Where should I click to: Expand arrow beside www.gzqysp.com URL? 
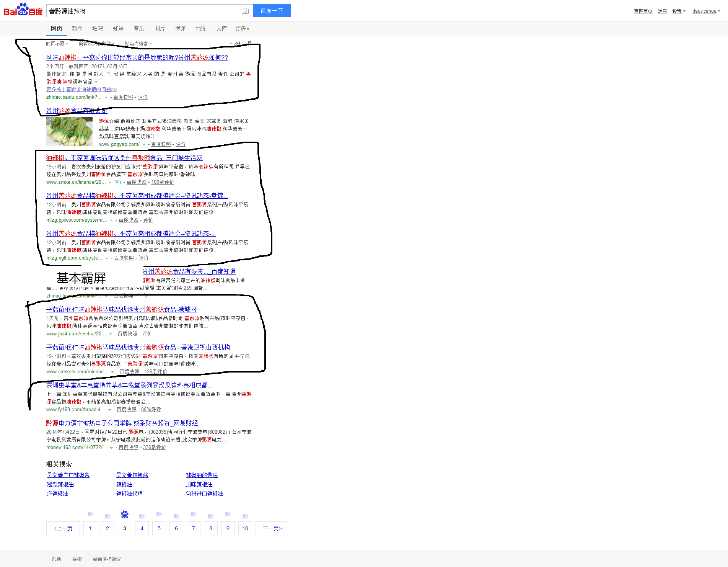point(144,145)
